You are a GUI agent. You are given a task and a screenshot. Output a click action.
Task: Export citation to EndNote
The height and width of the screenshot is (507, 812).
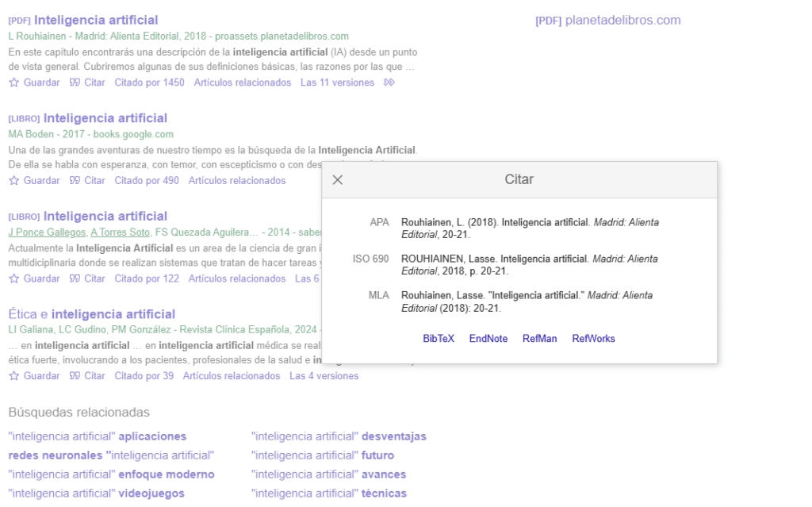click(488, 339)
